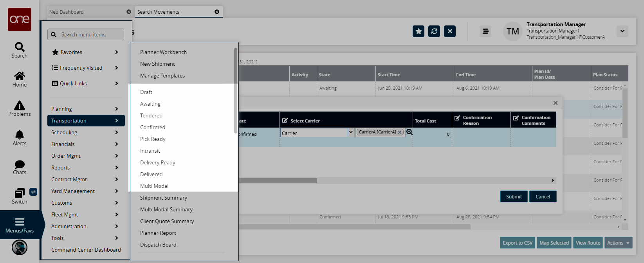Click the Confirmation Comments edit icon
The height and width of the screenshot is (263, 644).
coord(516,117)
